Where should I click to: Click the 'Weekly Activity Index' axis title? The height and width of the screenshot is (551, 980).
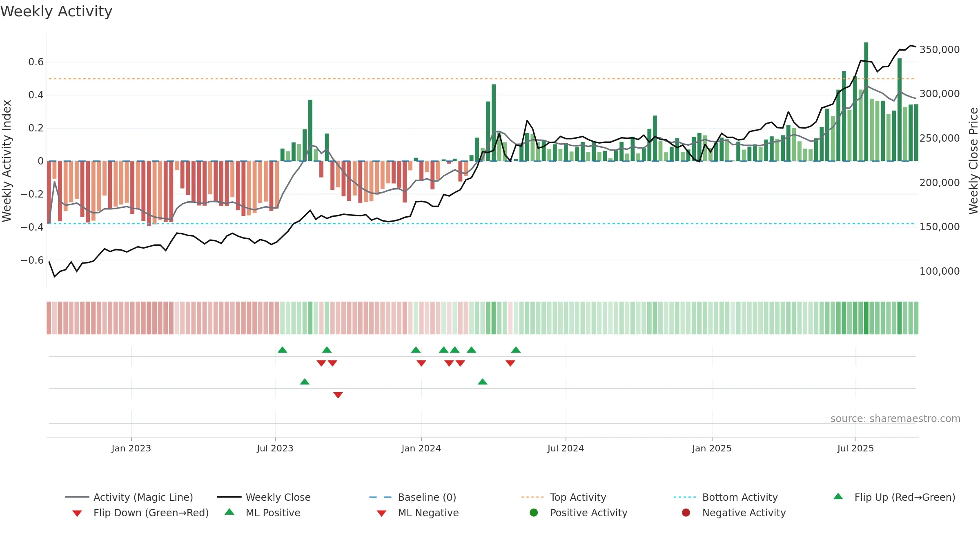pyautogui.click(x=7, y=161)
